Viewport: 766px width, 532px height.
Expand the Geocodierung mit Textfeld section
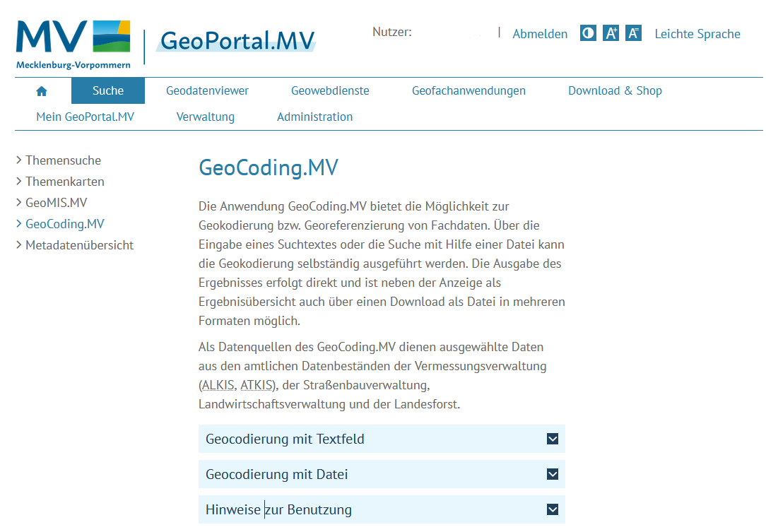pos(553,439)
